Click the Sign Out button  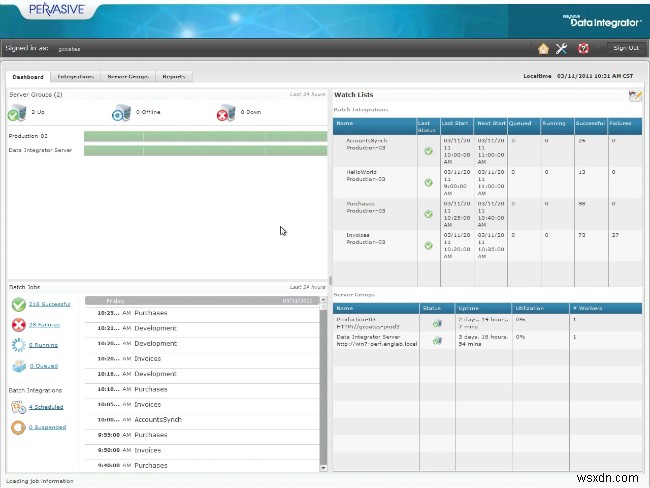pyautogui.click(x=626, y=48)
